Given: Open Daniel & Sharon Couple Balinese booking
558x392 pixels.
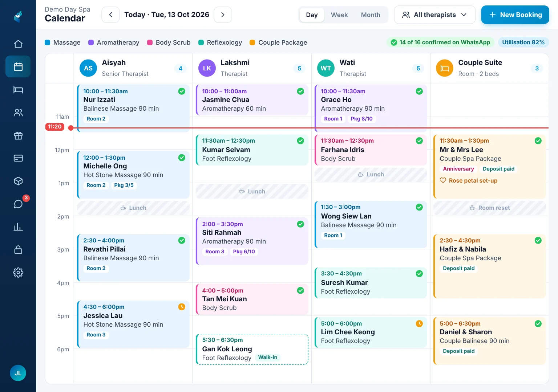Looking at the screenshot, I should coord(490,341).
